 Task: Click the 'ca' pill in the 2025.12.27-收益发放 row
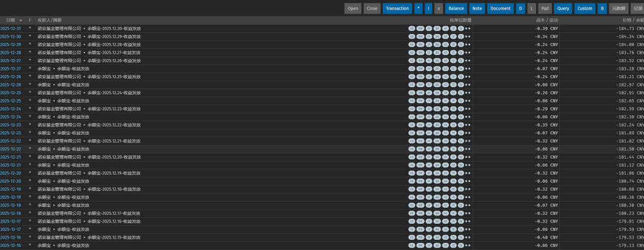click(x=411, y=53)
